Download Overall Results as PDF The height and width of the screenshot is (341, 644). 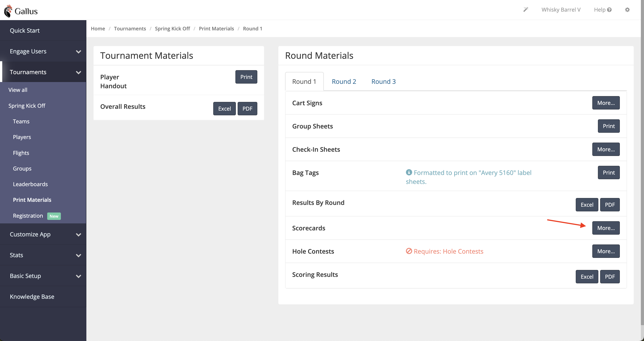click(x=247, y=109)
